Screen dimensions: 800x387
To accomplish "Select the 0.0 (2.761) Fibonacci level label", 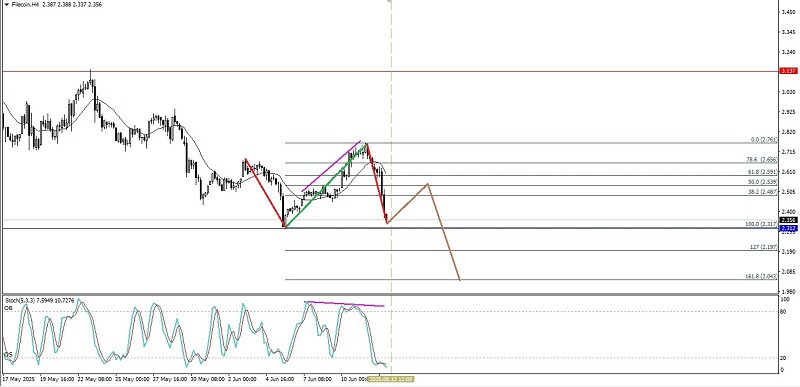I will coord(764,140).
